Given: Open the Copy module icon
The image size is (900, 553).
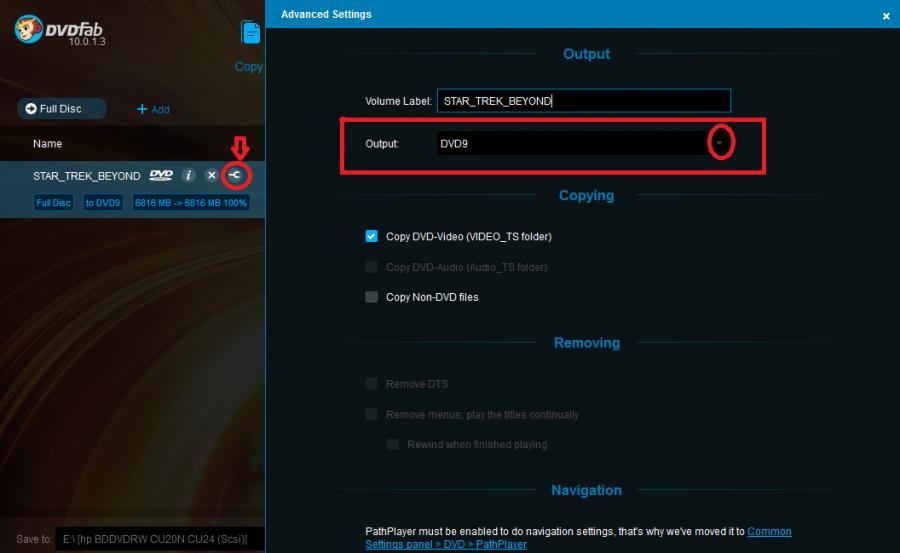Looking at the screenshot, I should 250,33.
